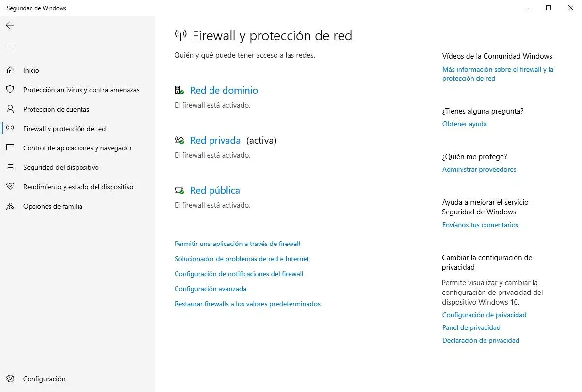
Task: Open Firewall y protección de red section
Action: click(x=65, y=129)
